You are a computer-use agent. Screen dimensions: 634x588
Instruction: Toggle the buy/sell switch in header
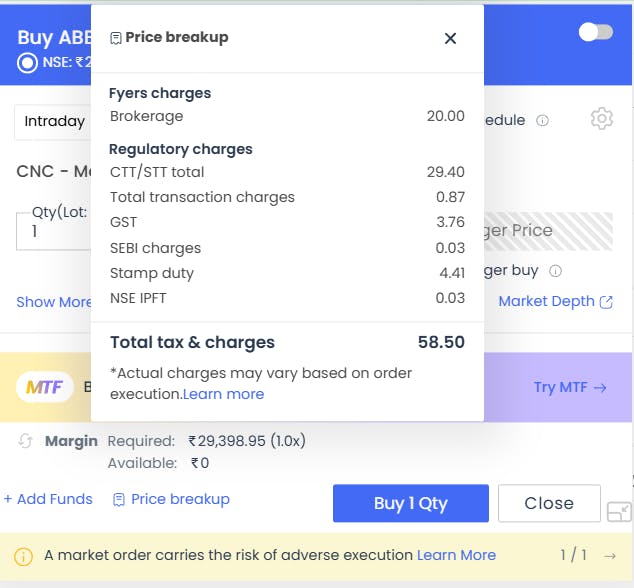pos(595,32)
